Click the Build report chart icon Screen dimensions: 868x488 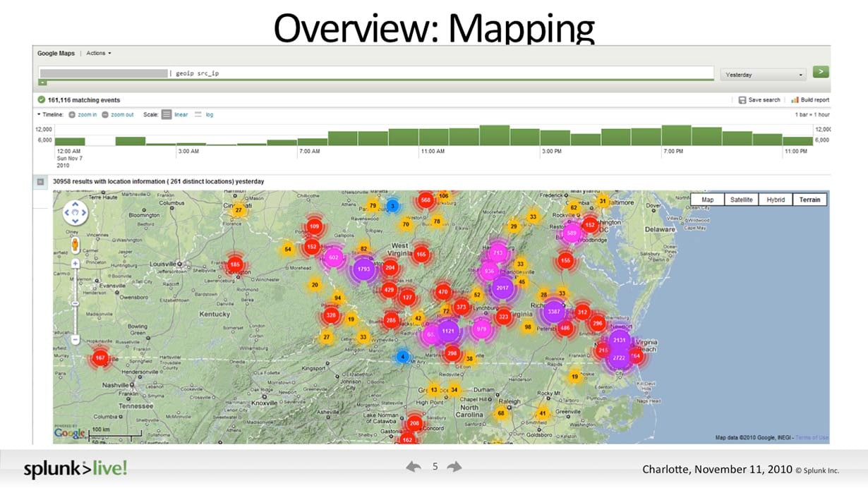(795, 100)
